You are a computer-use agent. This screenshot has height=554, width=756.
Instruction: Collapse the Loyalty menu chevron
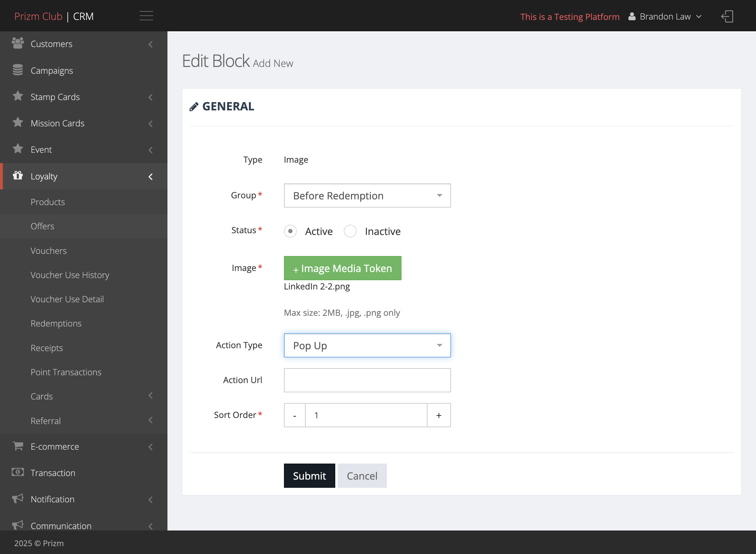151,177
